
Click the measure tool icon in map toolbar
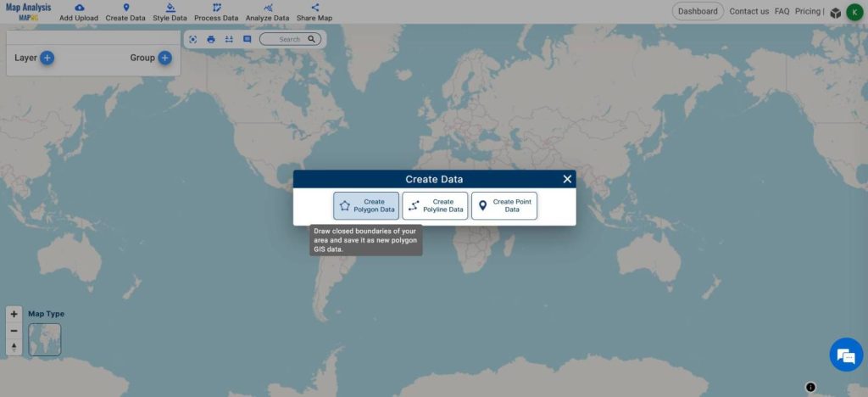pyautogui.click(x=229, y=39)
